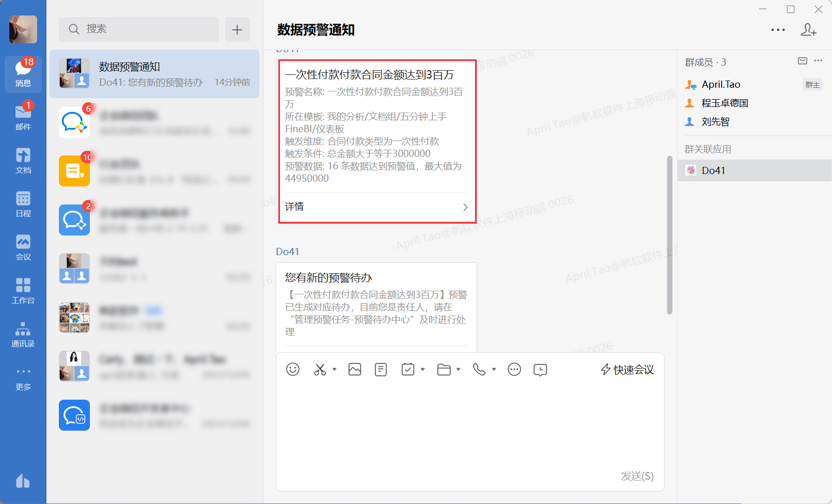Open the three-dot menu in the 群成员 header
The height and width of the screenshot is (504, 832).
coord(818,61)
